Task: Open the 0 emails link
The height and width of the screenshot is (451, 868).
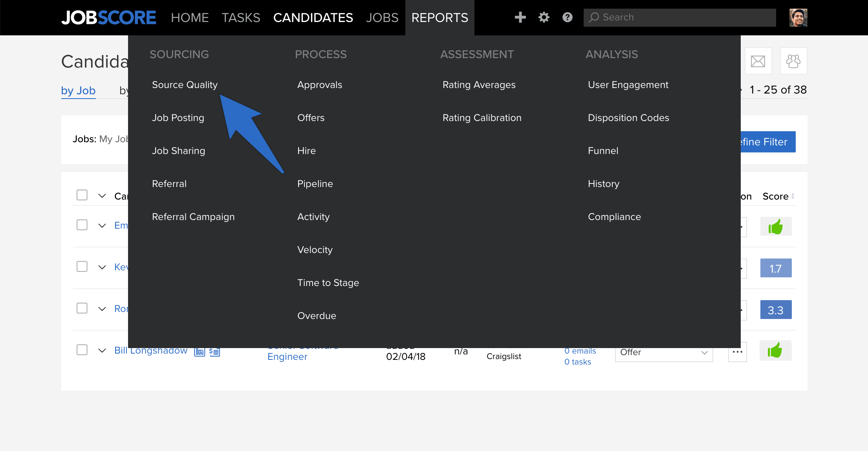Action: pos(580,351)
